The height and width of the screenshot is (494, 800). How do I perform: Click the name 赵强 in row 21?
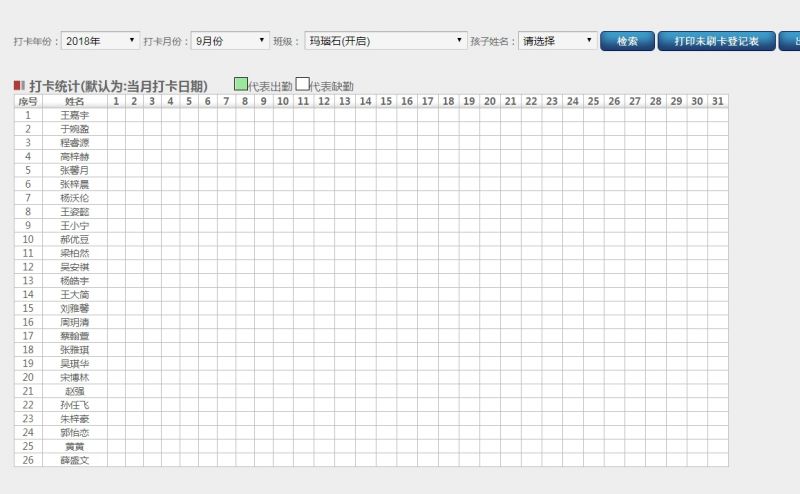pyautogui.click(x=74, y=391)
